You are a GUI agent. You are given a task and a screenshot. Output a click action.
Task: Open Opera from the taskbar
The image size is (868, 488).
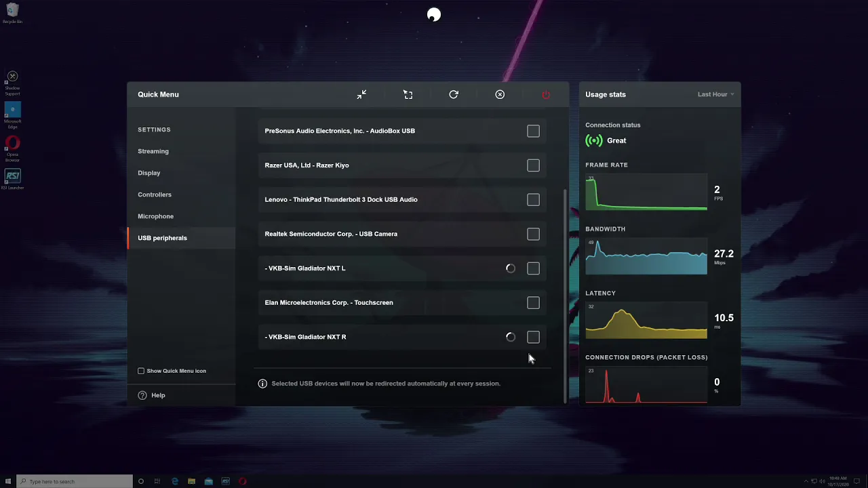(x=243, y=481)
